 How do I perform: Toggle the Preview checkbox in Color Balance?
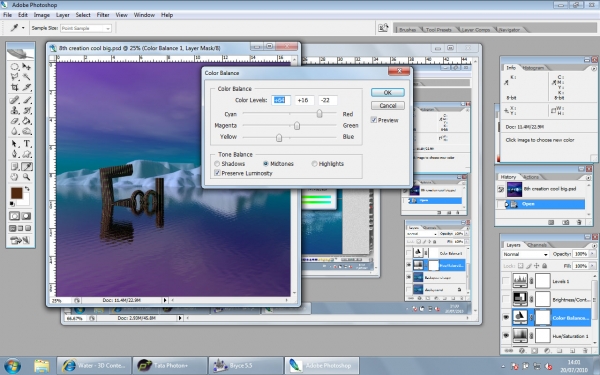[374, 120]
